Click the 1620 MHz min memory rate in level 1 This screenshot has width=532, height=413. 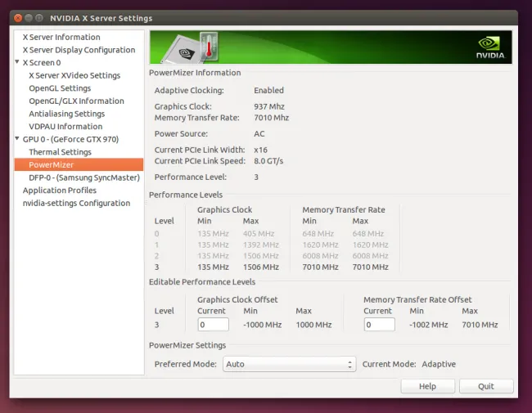click(320, 245)
